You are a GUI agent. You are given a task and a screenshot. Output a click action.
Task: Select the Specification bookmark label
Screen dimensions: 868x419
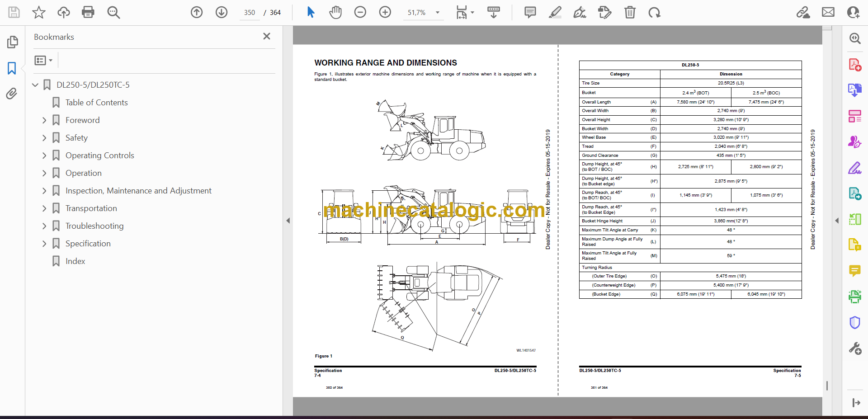pyautogui.click(x=88, y=244)
